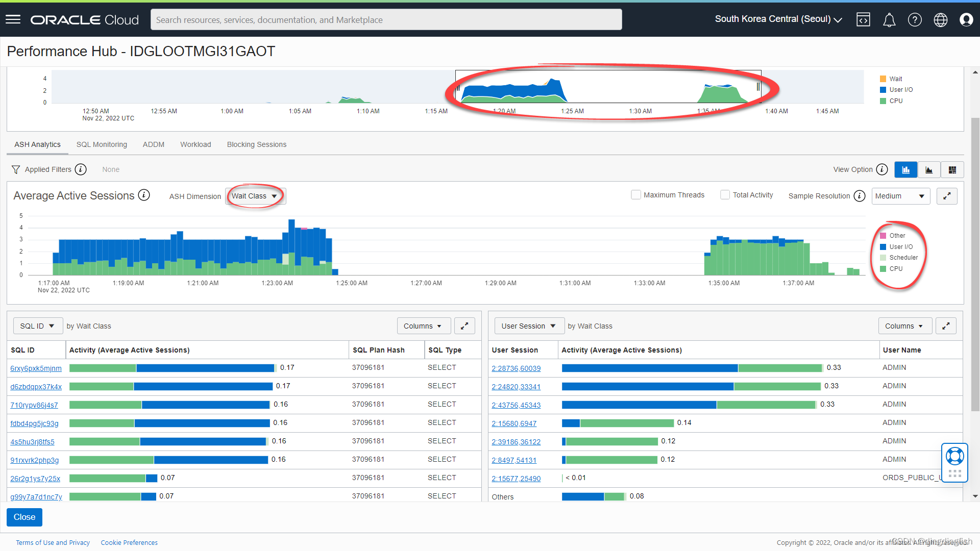Open the notifications bell
Viewport: 980px width, 551px height.
pos(889,19)
